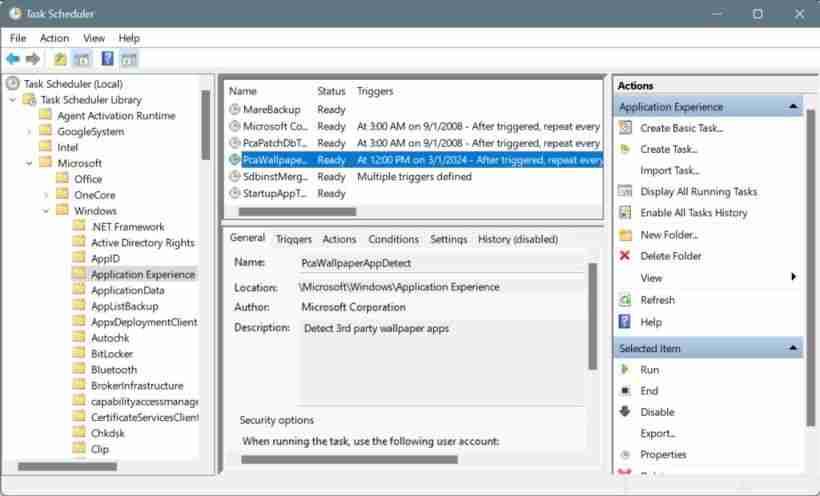Image resolution: width=820 pixels, height=496 pixels.
Task: Click the Show/Hide Action Pane toolbar icon
Action: (129, 59)
